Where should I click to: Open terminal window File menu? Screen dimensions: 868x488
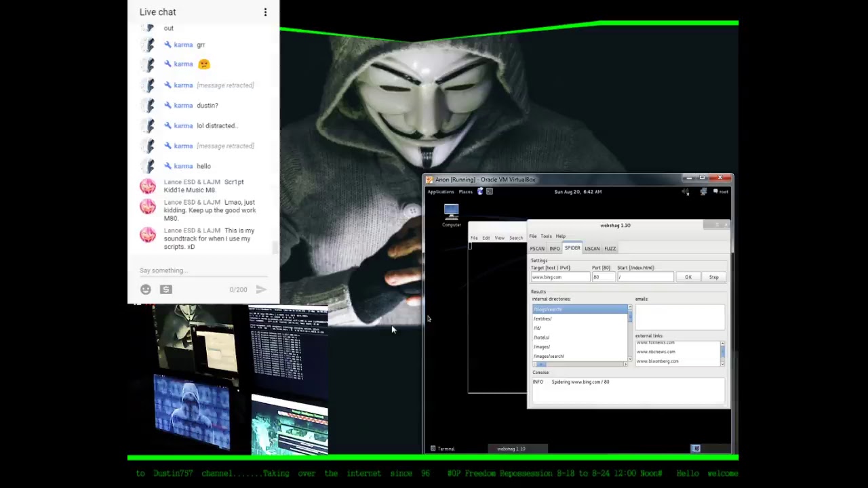tap(474, 238)
